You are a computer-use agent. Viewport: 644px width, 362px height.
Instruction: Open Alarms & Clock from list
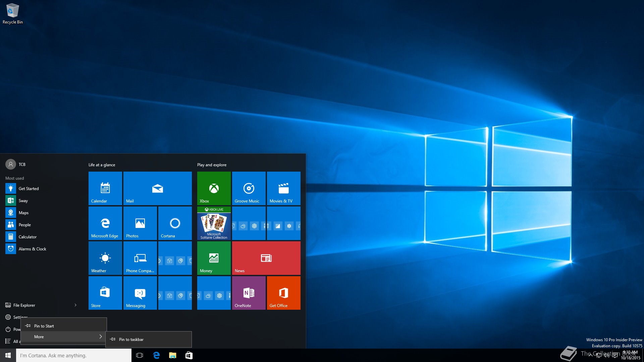(x=32, y=249)
